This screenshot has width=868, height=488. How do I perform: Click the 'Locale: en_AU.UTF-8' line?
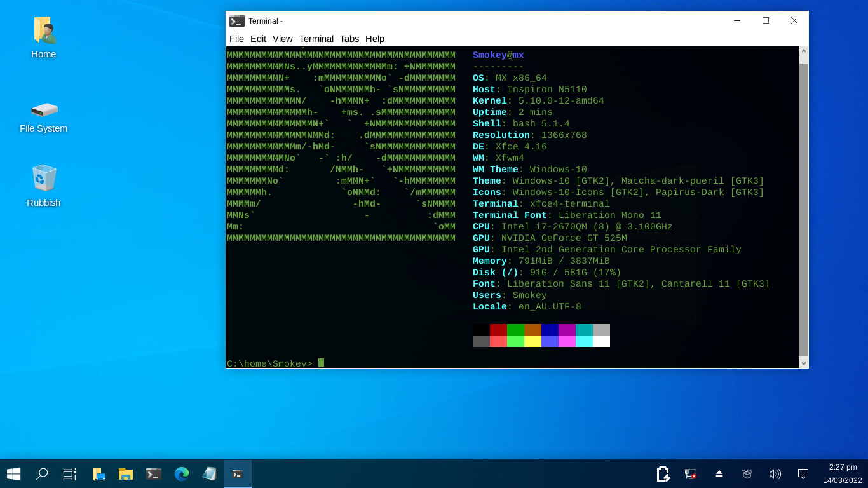coord(527,307)
